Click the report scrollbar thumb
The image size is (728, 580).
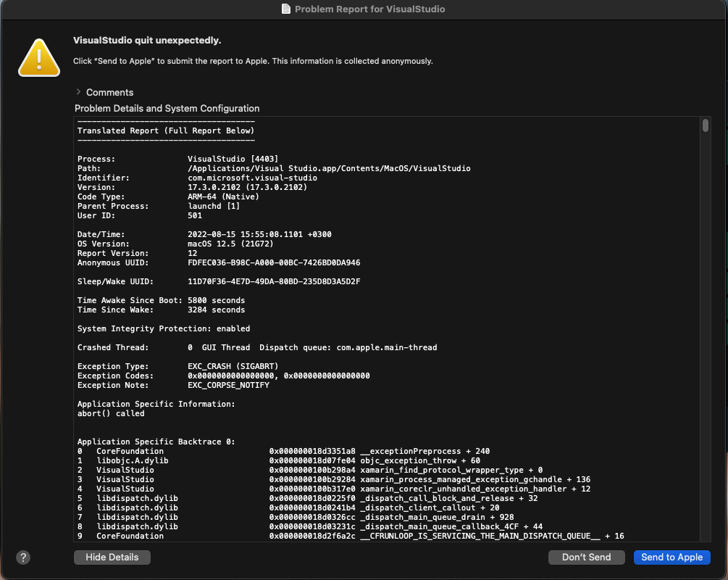pos(706,125)
